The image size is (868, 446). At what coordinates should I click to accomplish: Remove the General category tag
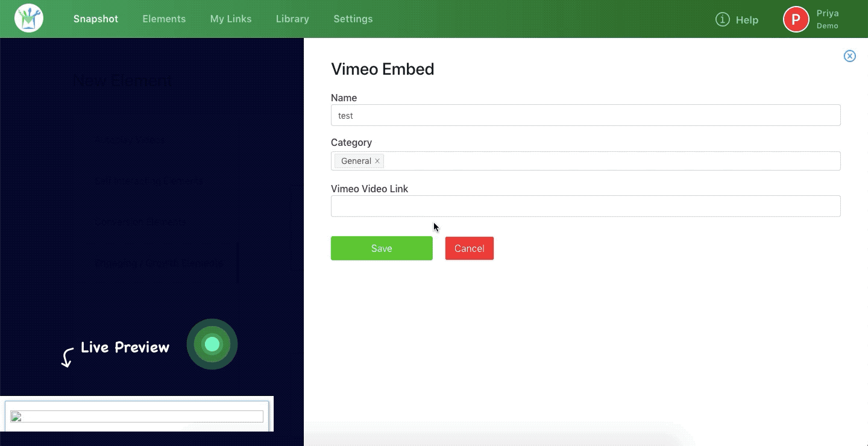(377, 161)
